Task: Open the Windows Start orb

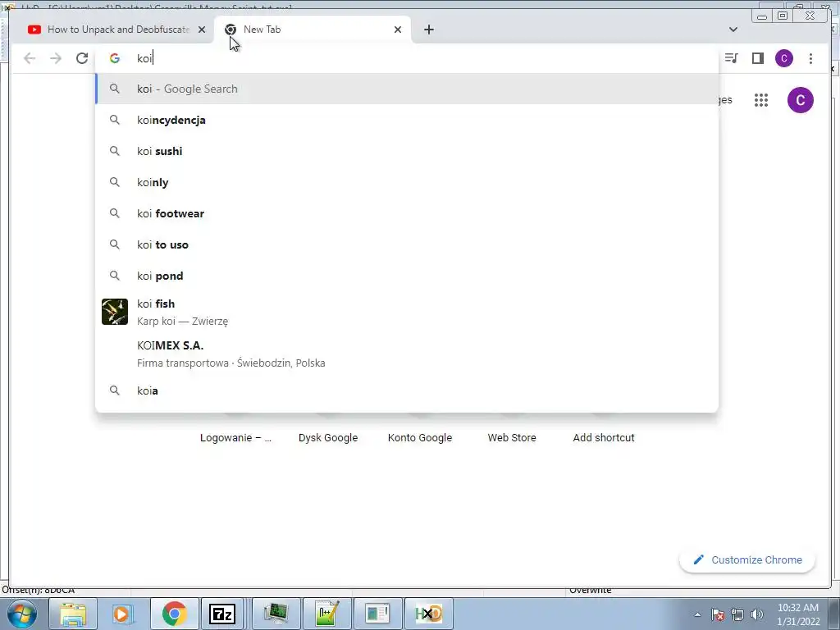Action: 22,614
